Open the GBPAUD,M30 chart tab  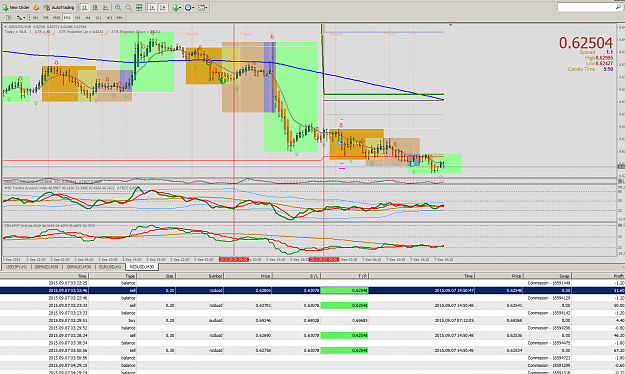pos(79,267)
